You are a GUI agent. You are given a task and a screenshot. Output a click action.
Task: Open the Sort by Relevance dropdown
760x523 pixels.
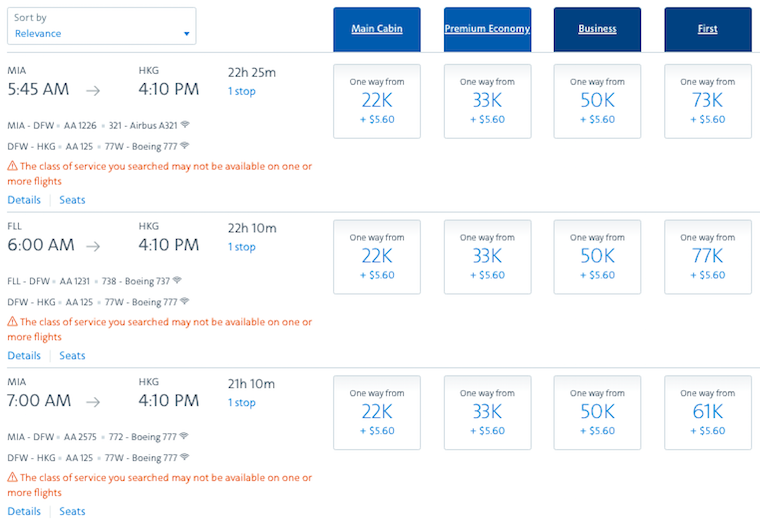(102, 26)
